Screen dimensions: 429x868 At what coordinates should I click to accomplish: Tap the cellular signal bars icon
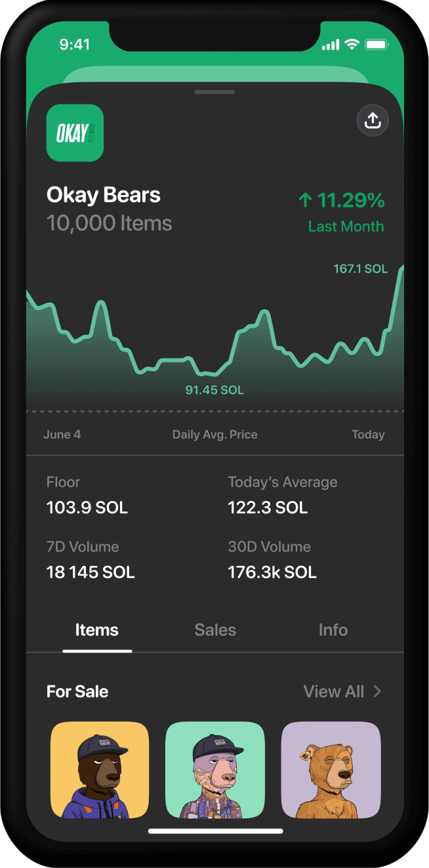click(331, 45)
